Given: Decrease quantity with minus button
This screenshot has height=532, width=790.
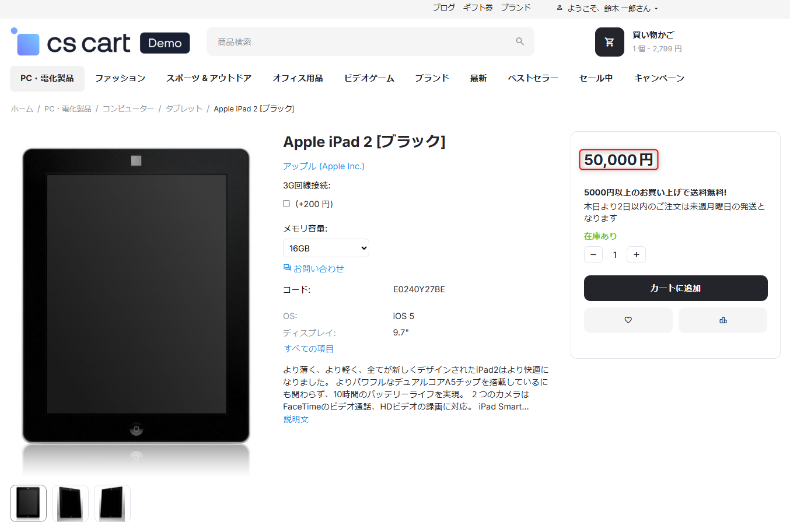Looking at the screenshot, I should (593, 255).
